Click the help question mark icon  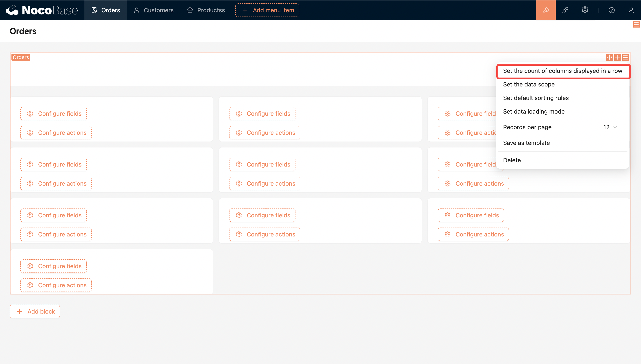(612, 10)
